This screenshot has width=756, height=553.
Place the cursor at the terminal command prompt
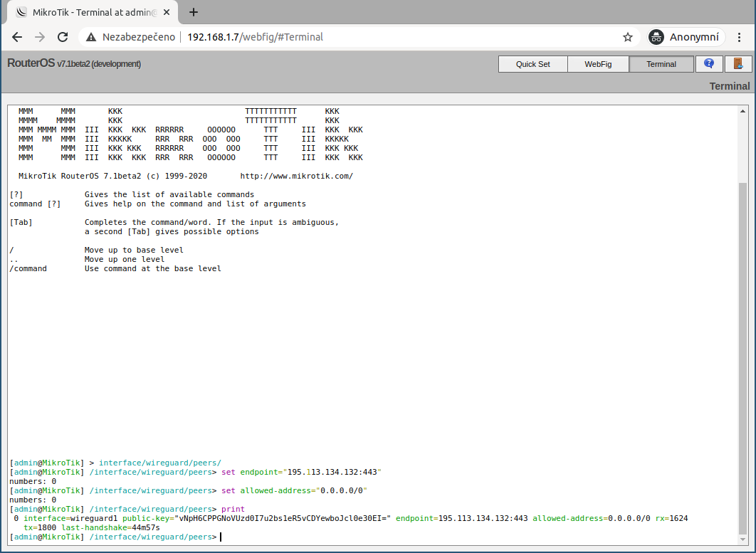pyautogui.click(x=221, y=537)
